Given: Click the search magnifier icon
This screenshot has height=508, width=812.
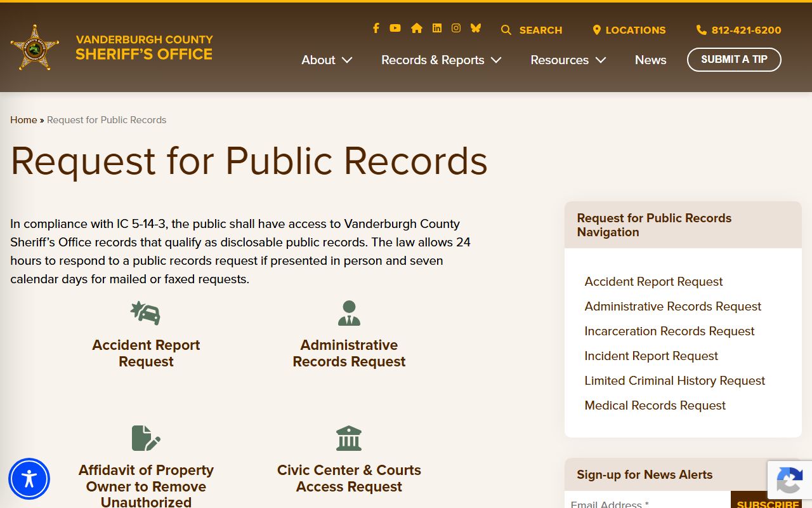Looking at the screenshot, I should point(506,30).
